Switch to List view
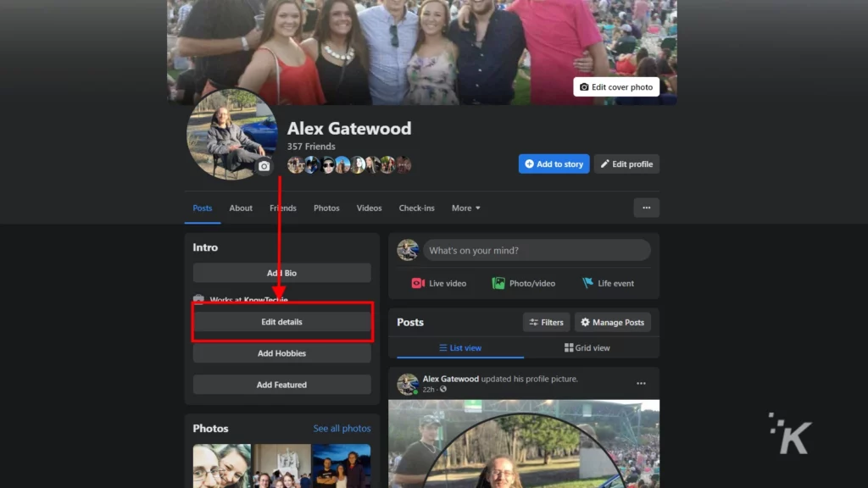868x488 pixels. coord(460,348)
